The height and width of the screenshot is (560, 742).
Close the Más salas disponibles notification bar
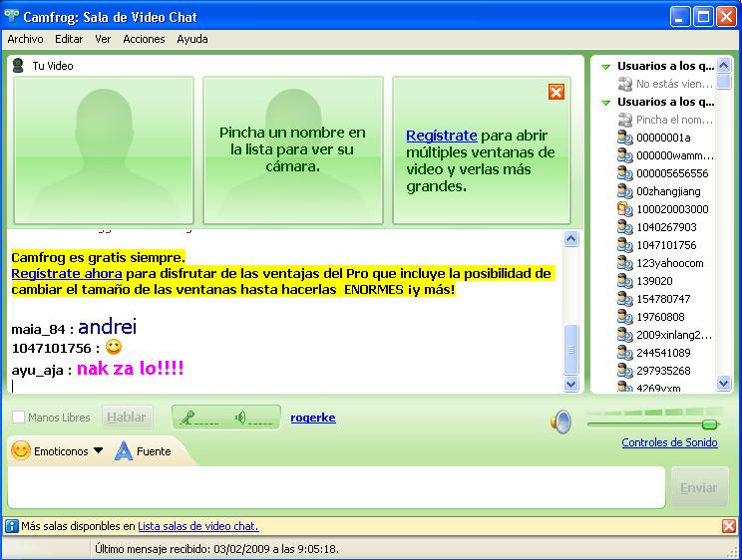tap(729, 526)
